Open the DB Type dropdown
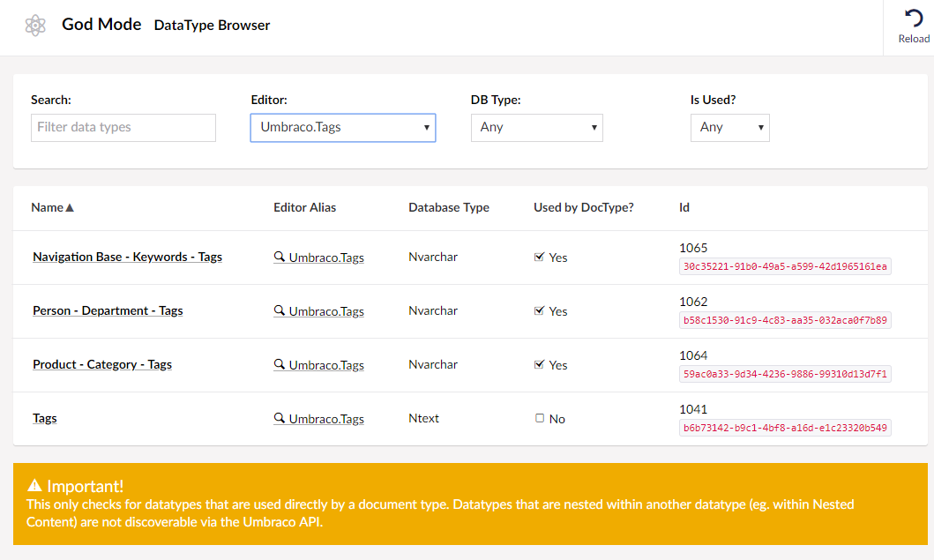This screenshot has width=934, height=560. [x=537, y=128]
